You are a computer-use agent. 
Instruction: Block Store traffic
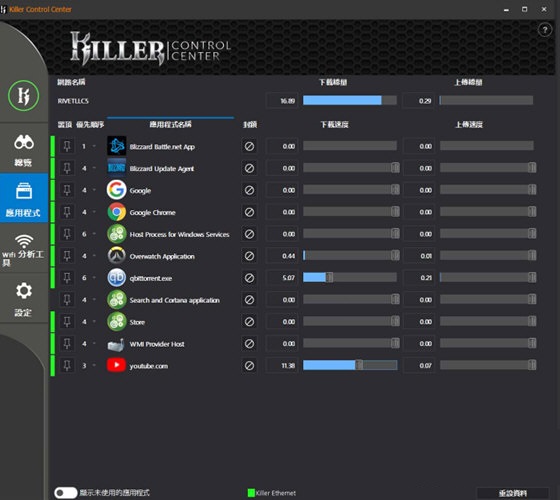[249, 321]
